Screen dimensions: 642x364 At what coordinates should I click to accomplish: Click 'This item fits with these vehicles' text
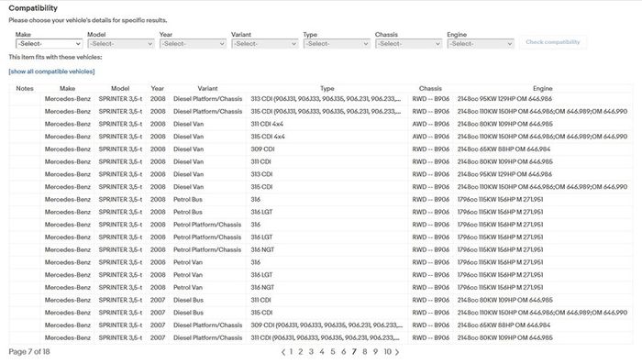coord(55,58)
